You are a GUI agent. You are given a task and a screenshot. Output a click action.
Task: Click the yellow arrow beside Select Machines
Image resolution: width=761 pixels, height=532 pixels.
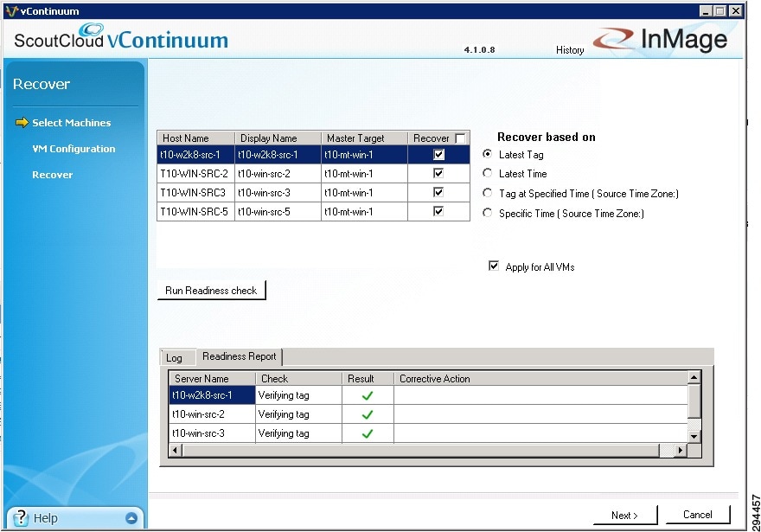[22, 122]
